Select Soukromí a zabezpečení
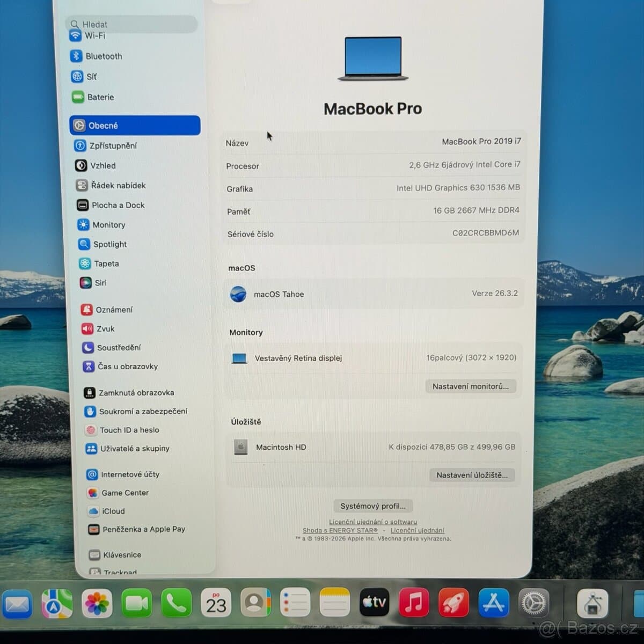Image resolution: width=644 pixels, height=644 pixels. [136, 411]
